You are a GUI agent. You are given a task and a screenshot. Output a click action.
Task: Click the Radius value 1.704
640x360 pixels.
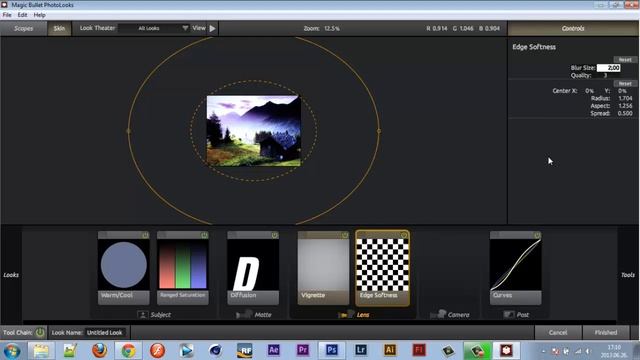pyautogui.click(x=625, y=98)
